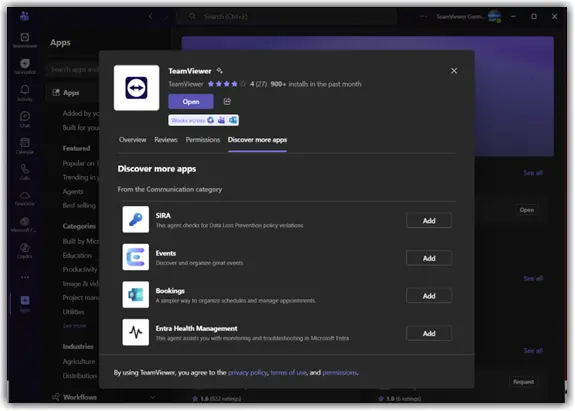Select the Utilities category

tap(73, 312)
